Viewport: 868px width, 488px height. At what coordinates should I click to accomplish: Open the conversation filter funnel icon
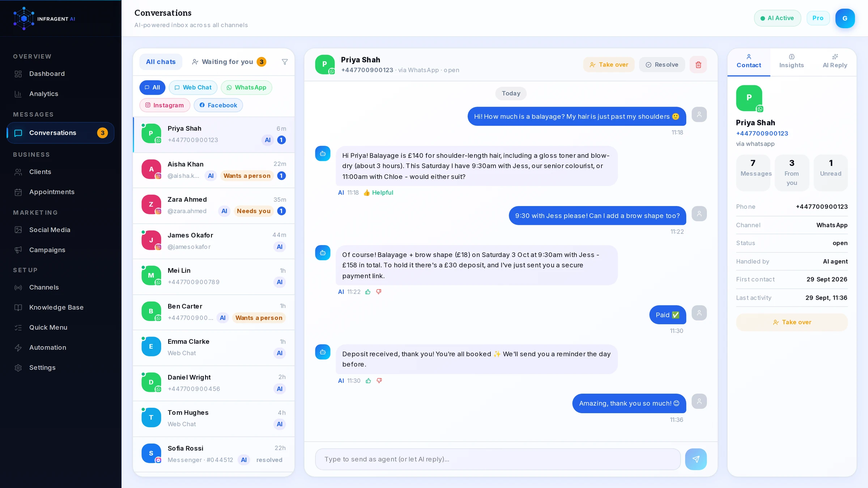click(285, 62)
